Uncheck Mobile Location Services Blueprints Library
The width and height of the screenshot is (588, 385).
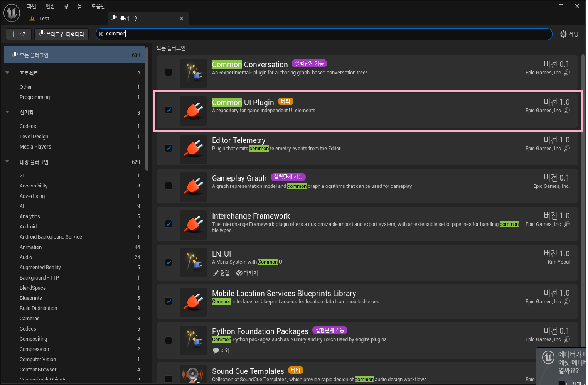[x=168, y=301]
